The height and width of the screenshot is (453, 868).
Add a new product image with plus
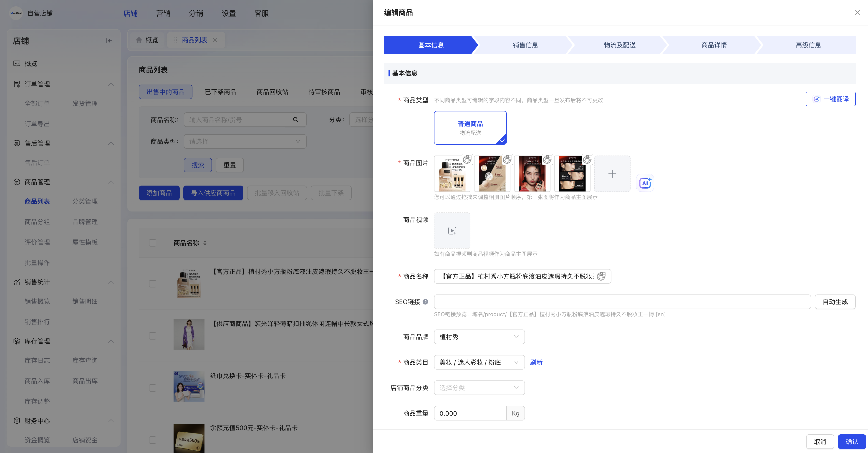pyautogui.click(x=612, y=174)
